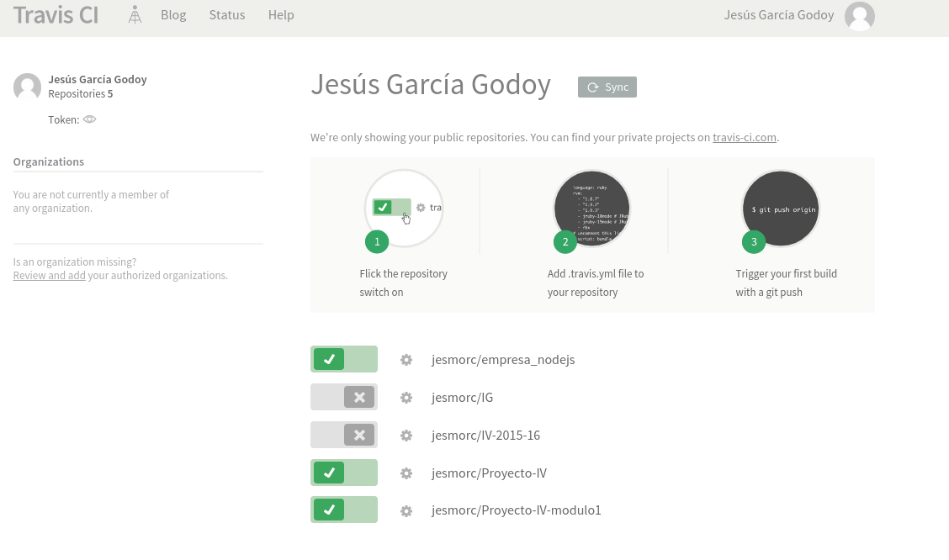Viewport: 949px width, 560px height.
Task: Click sidebar profile avatar of Jesús García Godoy
Action: (x=27, y=87)
